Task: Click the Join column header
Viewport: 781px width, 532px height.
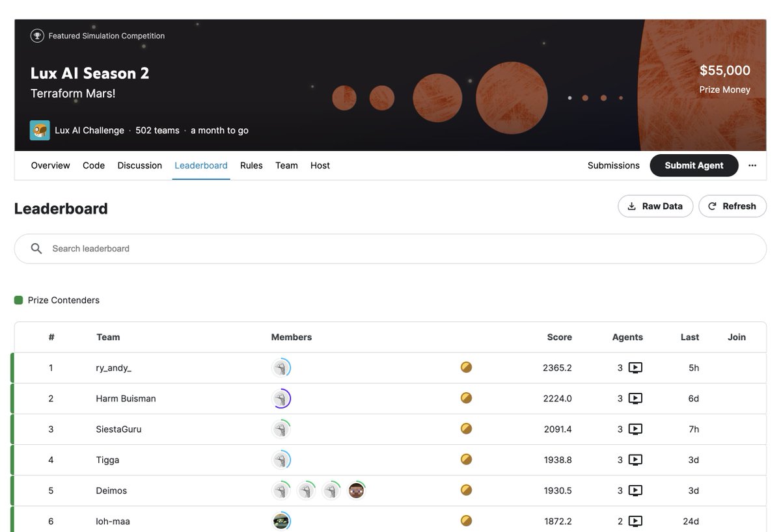Action: [737, 337]
